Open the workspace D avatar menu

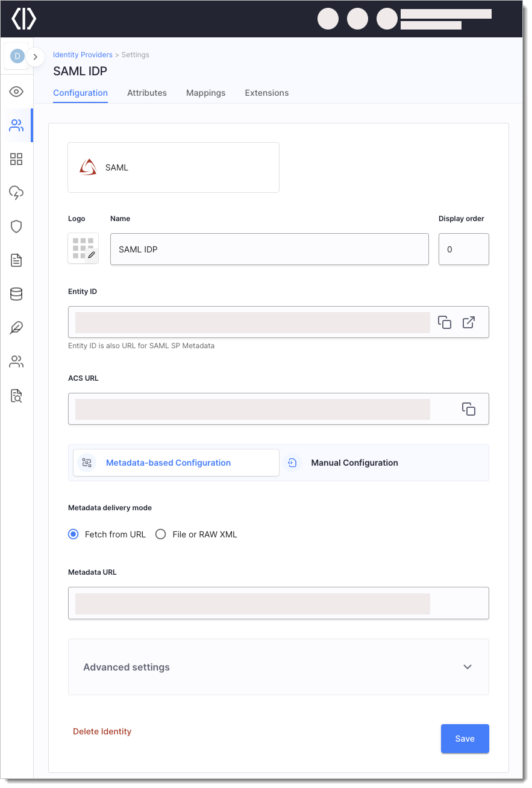[x=17, y=57]
